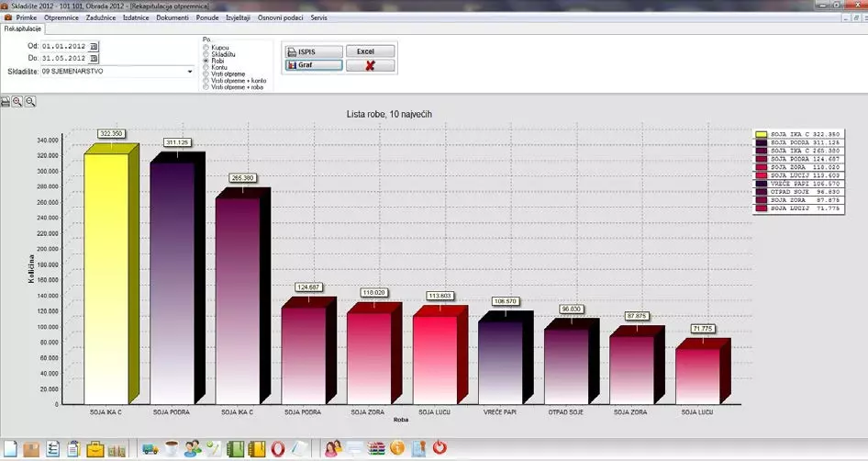Click the zoom out magnifier icon

point(30,100)
